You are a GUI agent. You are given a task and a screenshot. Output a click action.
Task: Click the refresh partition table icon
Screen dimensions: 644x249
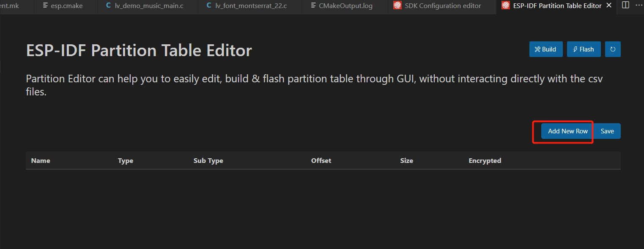(x=612, y=49)
